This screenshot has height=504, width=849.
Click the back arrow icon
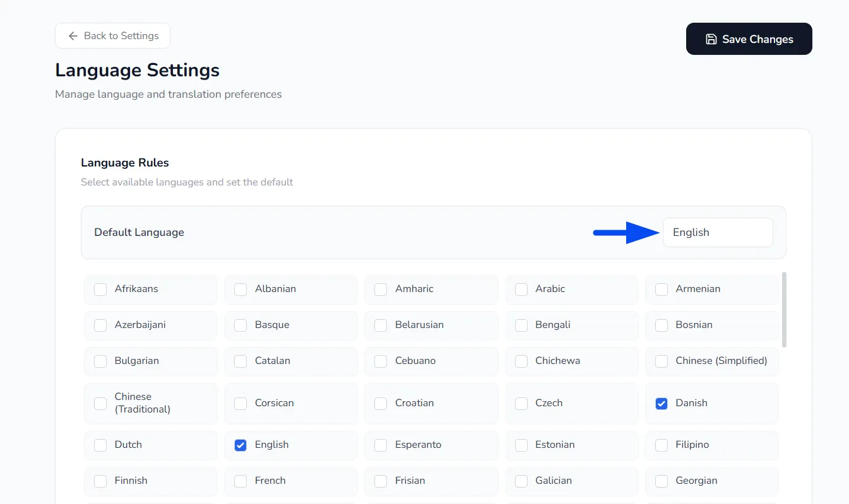click(x=73, y=36)
